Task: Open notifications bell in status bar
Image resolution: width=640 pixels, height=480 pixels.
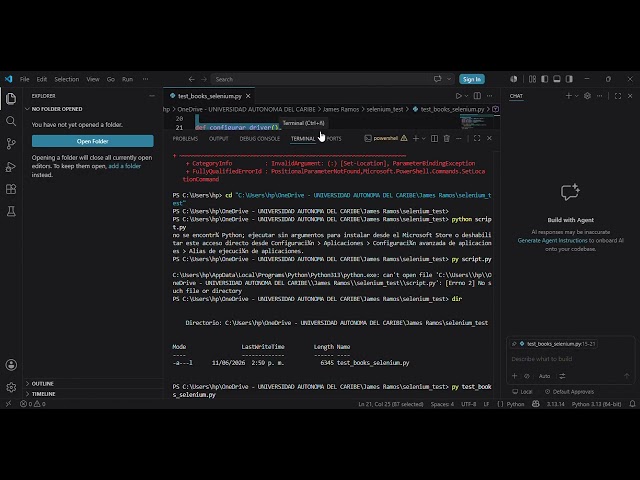Action: (632, 404)
